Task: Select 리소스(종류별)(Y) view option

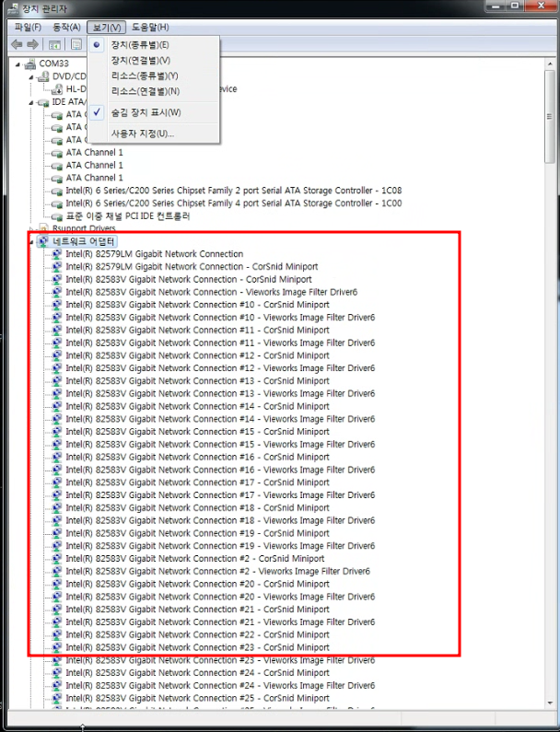Action: [153, 76]
